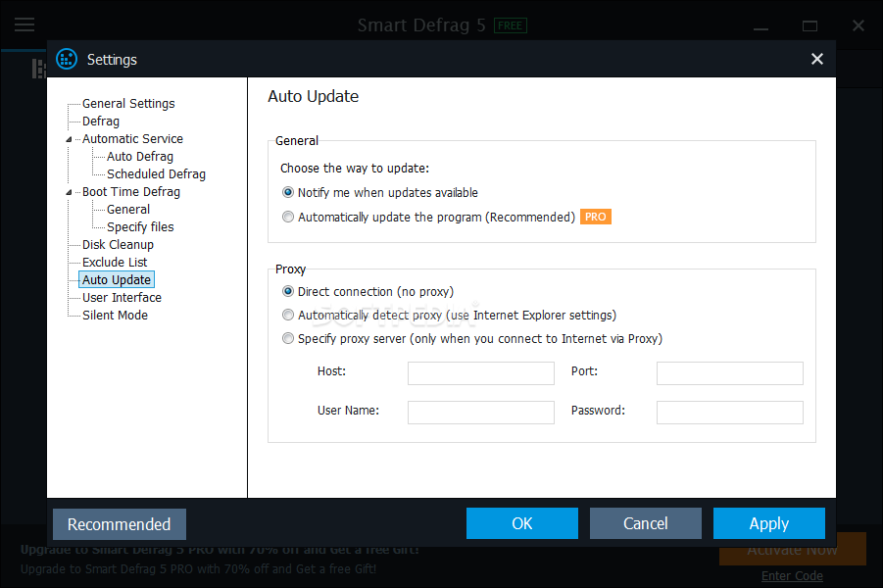This screenshot has height=588, width=883.
Task: Click the FREE badge in title bar
Action: (x=511, y=25)
